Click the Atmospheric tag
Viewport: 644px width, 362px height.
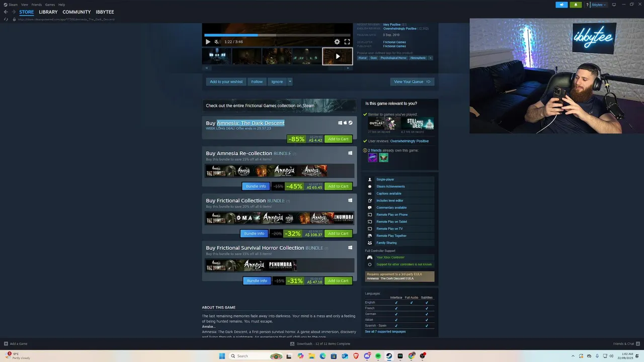[418, 58]
